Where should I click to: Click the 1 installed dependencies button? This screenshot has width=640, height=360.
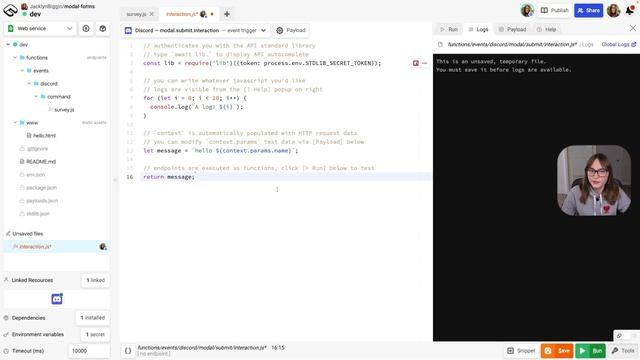coord(93,318)
